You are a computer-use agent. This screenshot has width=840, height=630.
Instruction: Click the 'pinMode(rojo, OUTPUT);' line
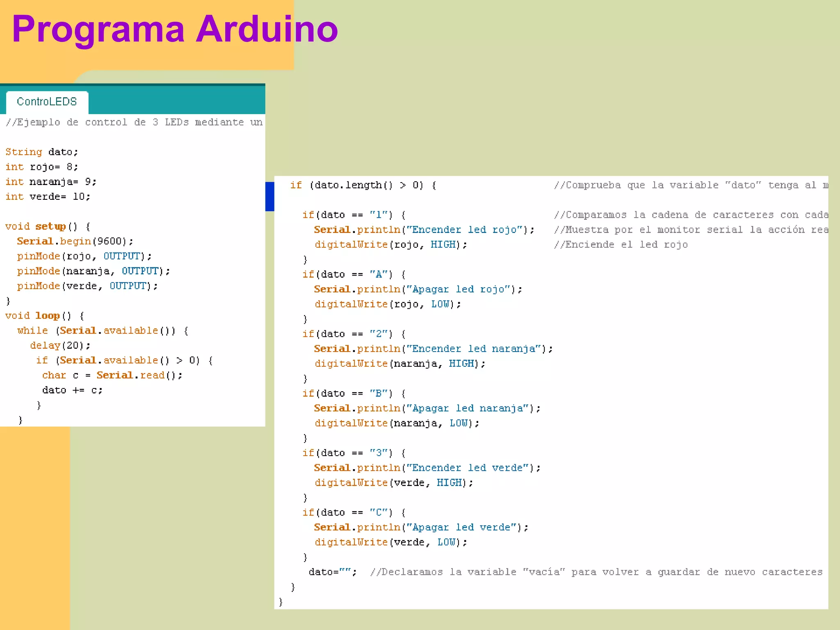coord(84,256)
